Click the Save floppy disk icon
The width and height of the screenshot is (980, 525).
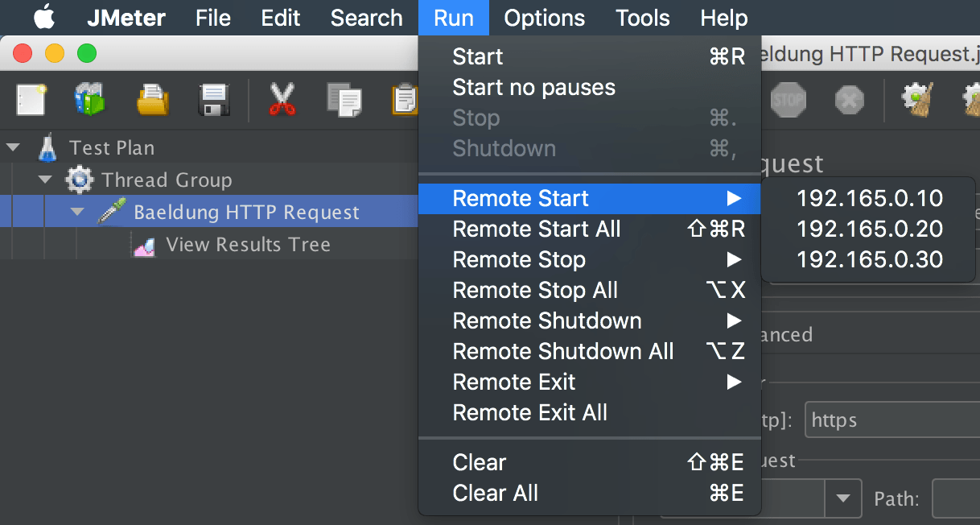[x=215, y=100]
